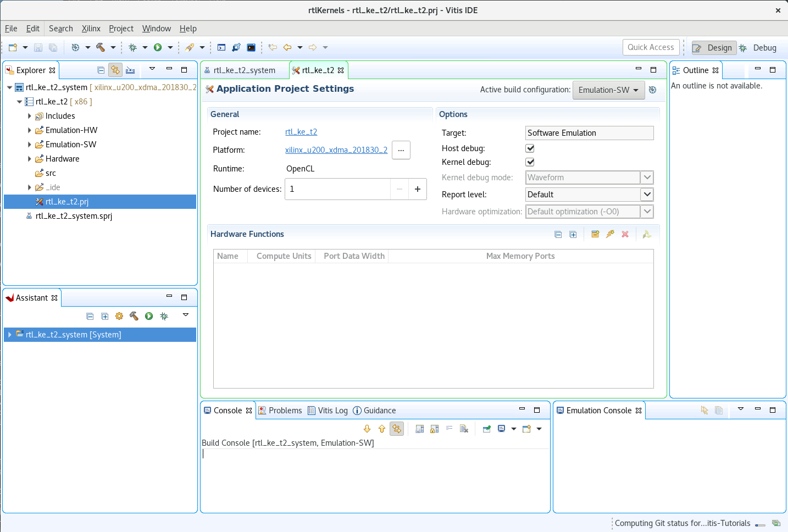This screenshot has height=532, width=788.
Task: Open the Xilinx menu
Action: 91,29
